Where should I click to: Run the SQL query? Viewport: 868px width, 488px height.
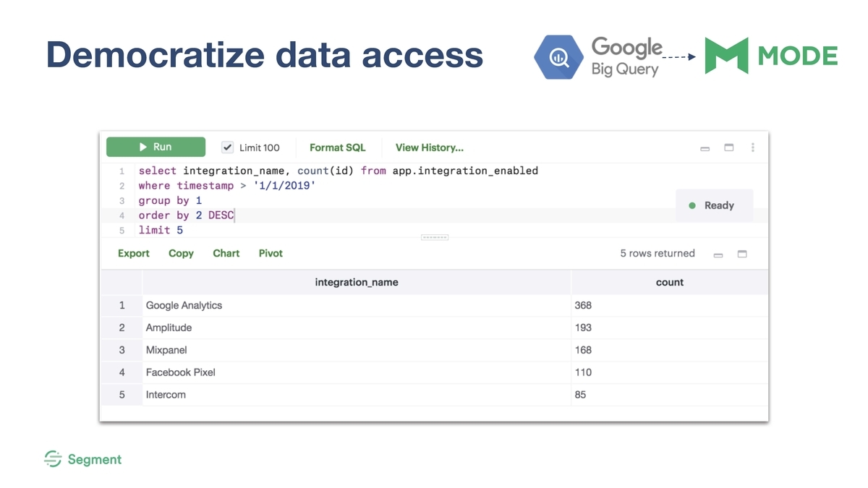156,147
